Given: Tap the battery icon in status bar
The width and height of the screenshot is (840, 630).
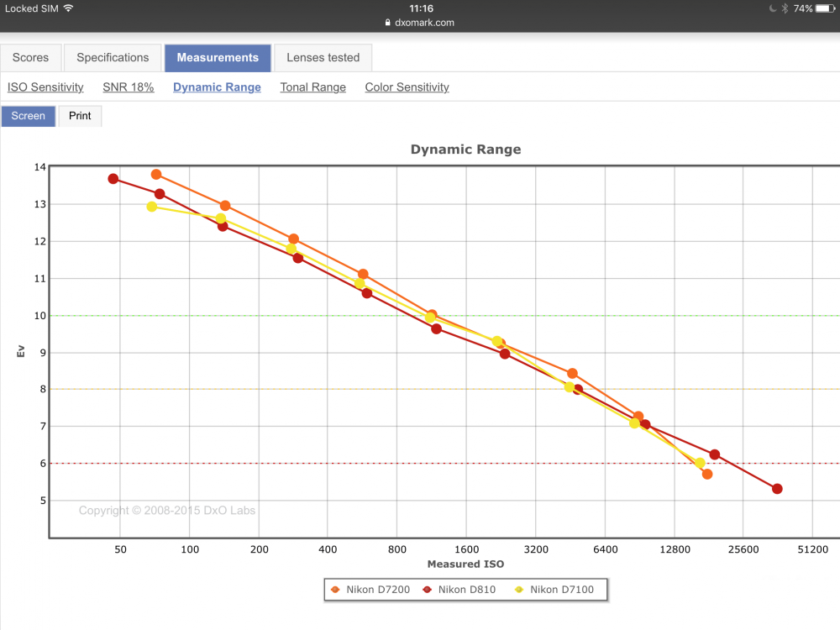Looking at the screenshot, I should tap(825, 8).
